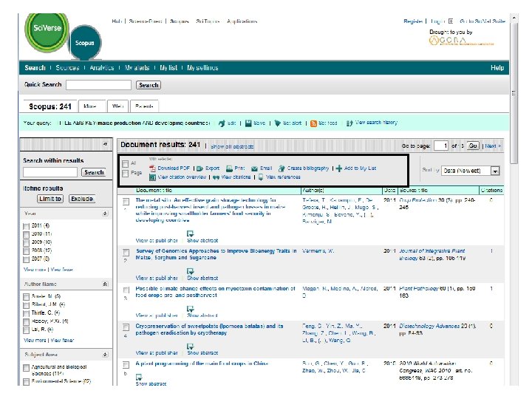Click the Quick Search input field
Screen dimensions: 532x399
[x=98, y=85]
